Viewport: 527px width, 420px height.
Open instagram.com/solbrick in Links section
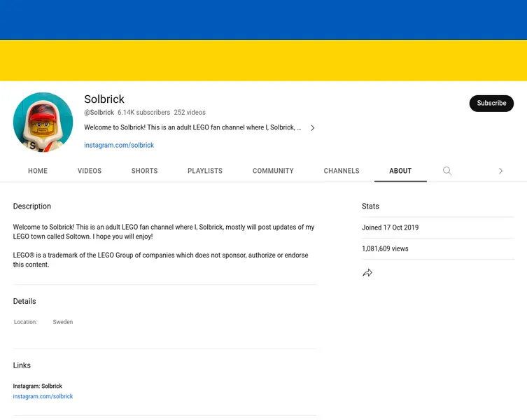(43, 396)
